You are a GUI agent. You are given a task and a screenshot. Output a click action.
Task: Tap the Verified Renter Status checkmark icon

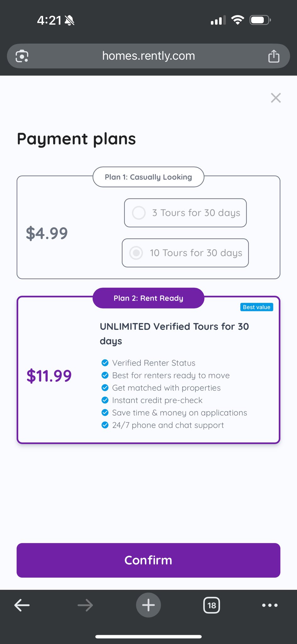point(105,363)
